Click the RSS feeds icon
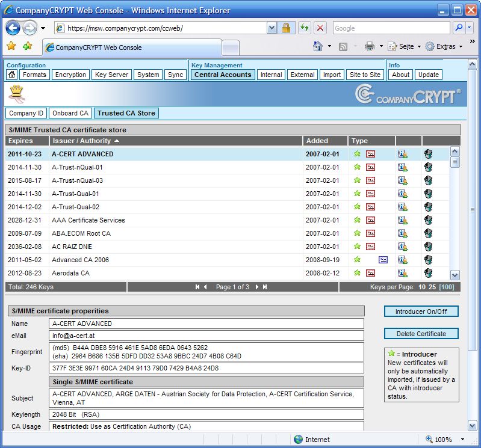 coord(343,46)
